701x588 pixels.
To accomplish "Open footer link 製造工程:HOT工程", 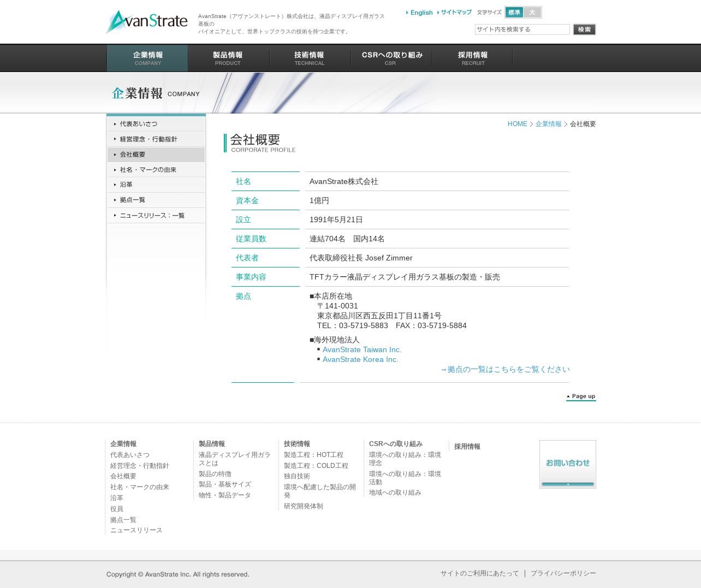I will (314, 455).
